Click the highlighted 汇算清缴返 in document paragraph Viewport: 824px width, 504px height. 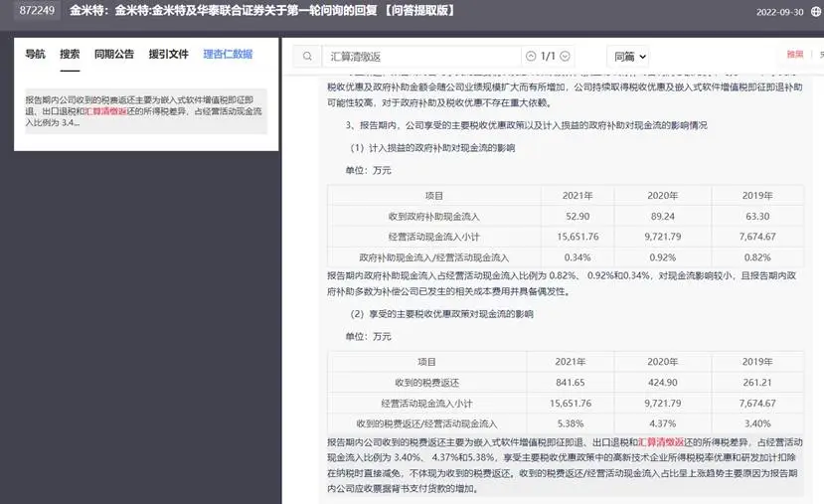661,442
